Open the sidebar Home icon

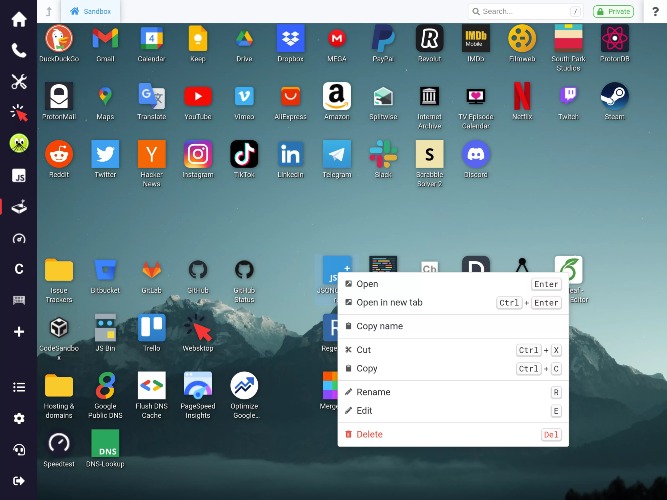(x=19, y=19)
